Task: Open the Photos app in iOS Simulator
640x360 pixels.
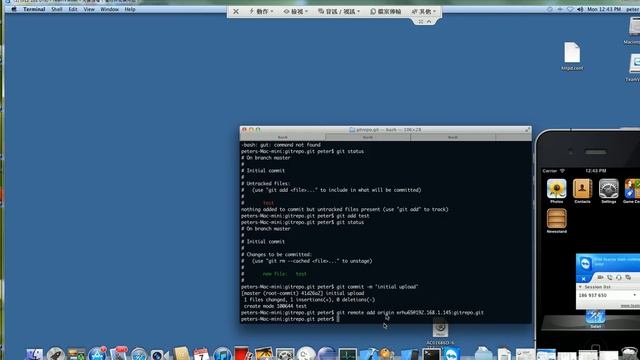Action: point(557,191)
